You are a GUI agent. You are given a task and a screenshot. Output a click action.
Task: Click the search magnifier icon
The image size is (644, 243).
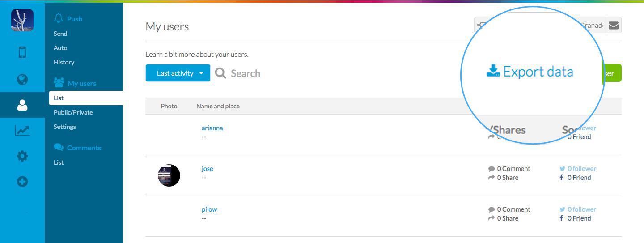pyautogui.click(x=220, y=73)
